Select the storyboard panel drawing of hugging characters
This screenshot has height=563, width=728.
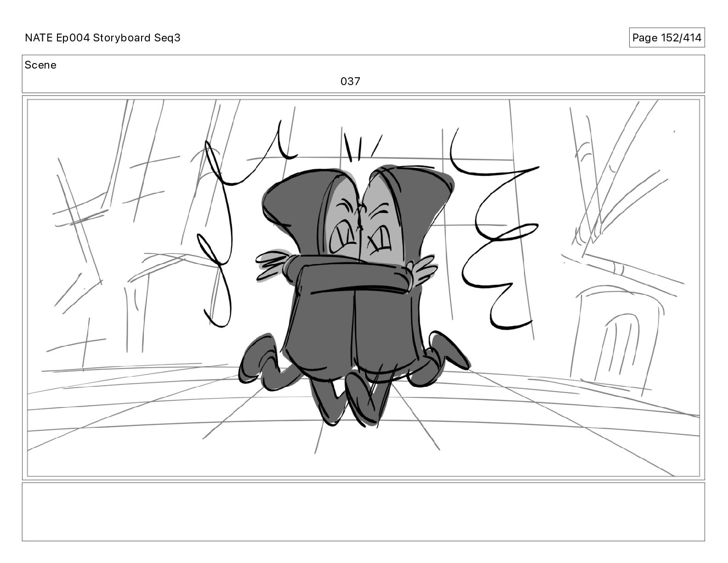[363, 288]
